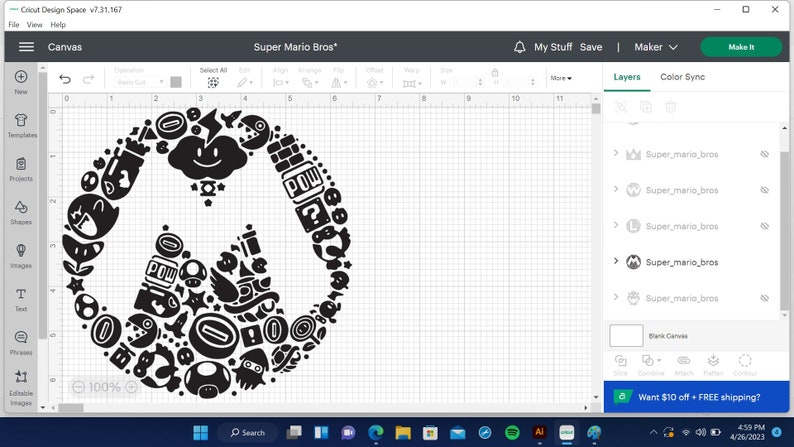Click the Contour tool
This screenshot has width=794, height=447.
pos(745,365)
